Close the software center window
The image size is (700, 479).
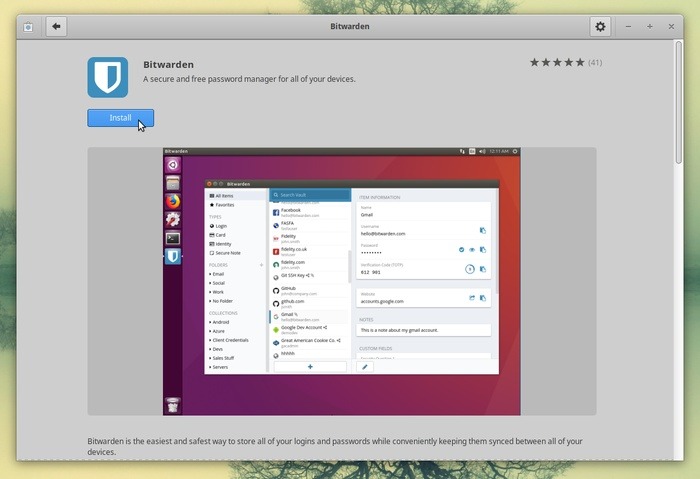671,27
